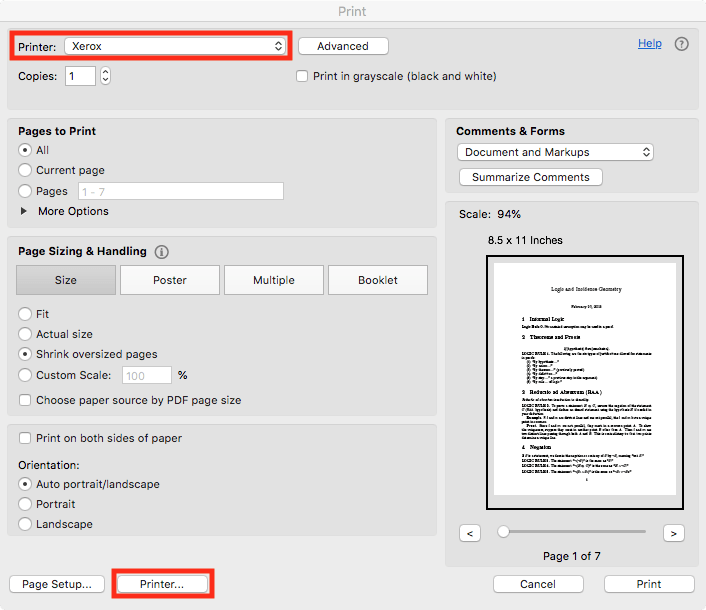
Task: Select Portrait orientation radio button
Action: pos(25,504)
